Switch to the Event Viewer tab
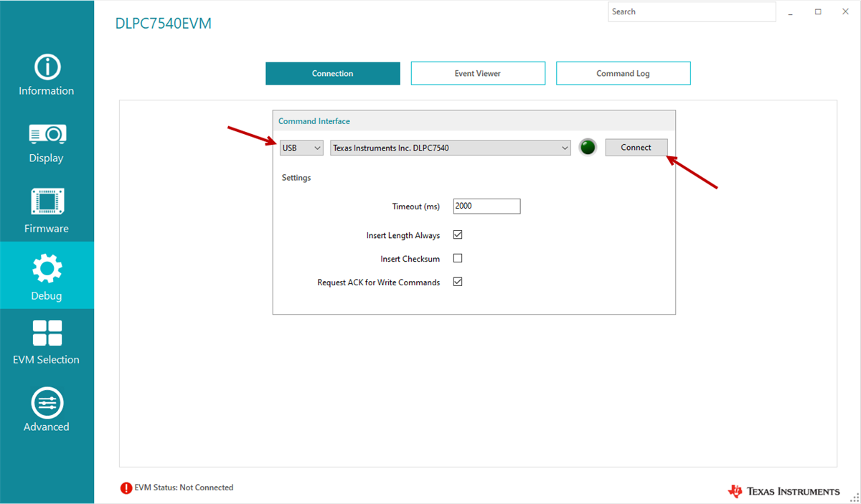The width and height of the screenshot is (861, 504). [478, 73]
